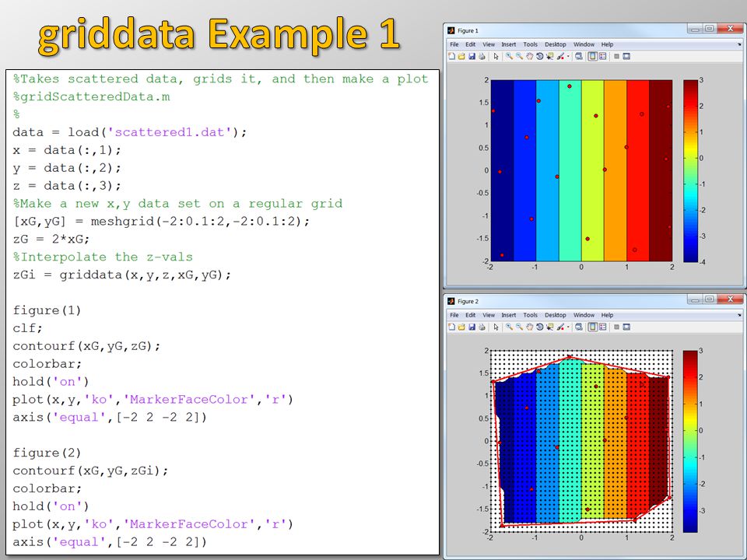Open File menu in Figure 1
This screenshot has height=560, width=747.
coord(454,44)
